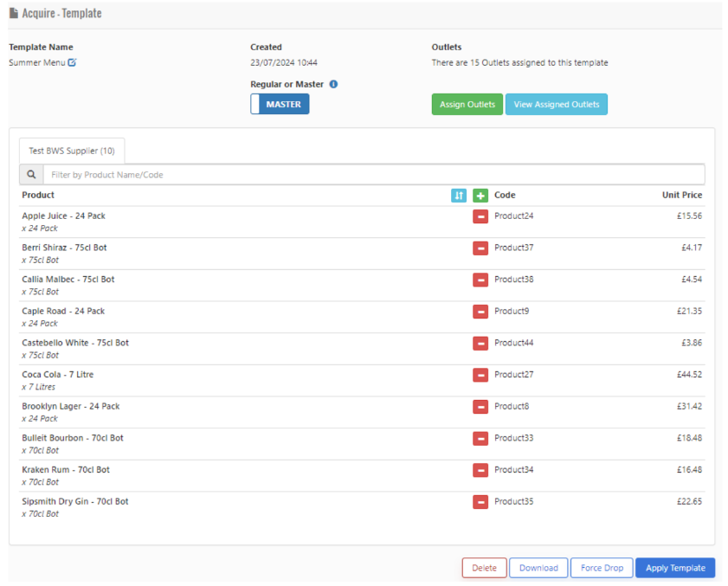
Task: Remove Sipsmith Dry Gin with minus icon
Action: click(480, 502)
